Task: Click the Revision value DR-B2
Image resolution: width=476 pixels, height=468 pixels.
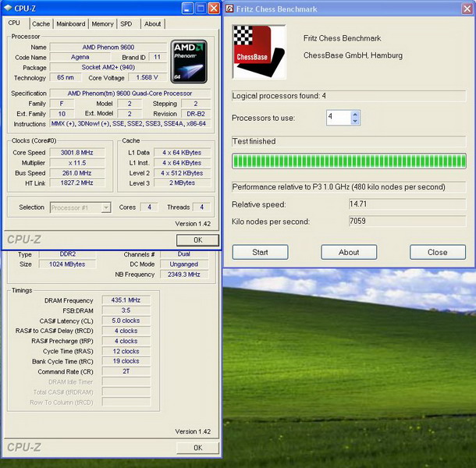Action: tap(196, 114)
